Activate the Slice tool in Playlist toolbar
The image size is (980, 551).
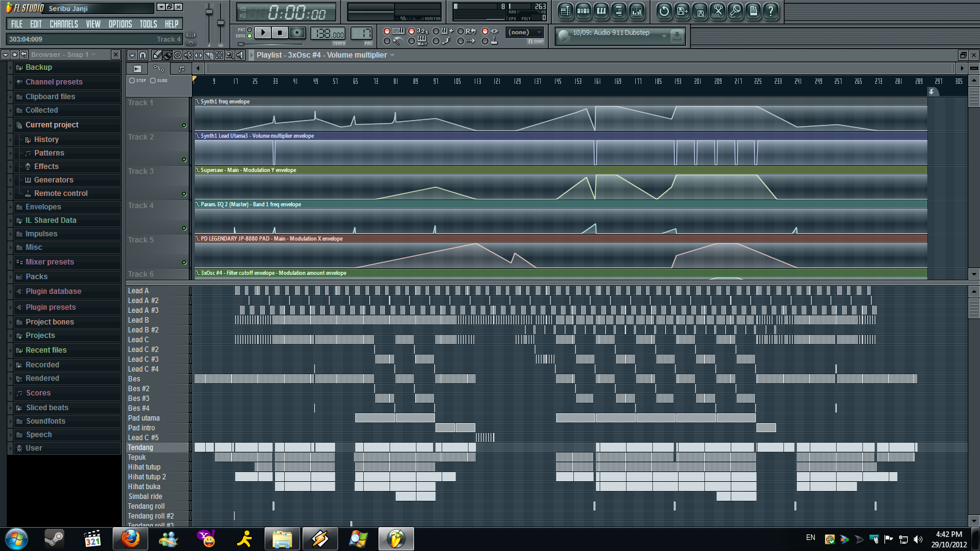click(208, 55)
